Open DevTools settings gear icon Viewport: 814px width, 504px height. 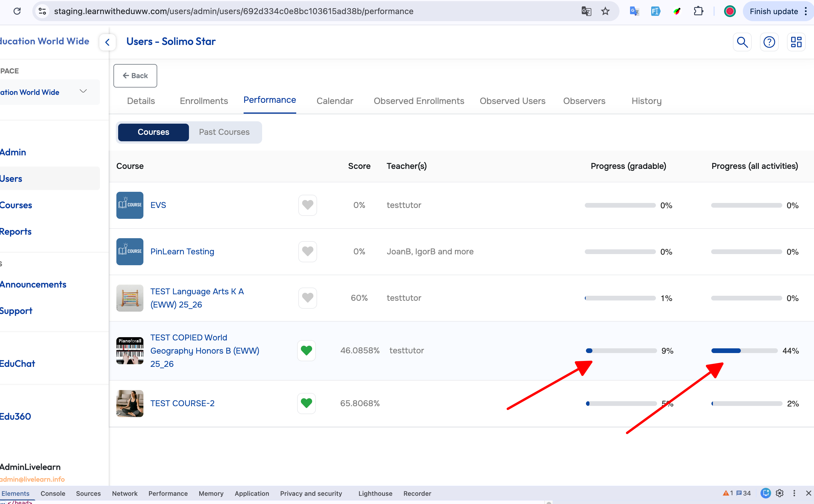point(779,493)
